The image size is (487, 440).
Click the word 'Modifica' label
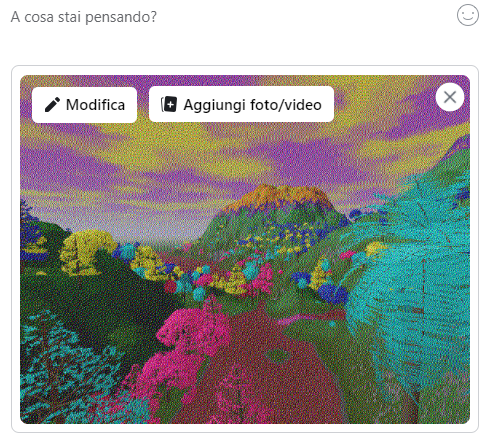[95, 105]
